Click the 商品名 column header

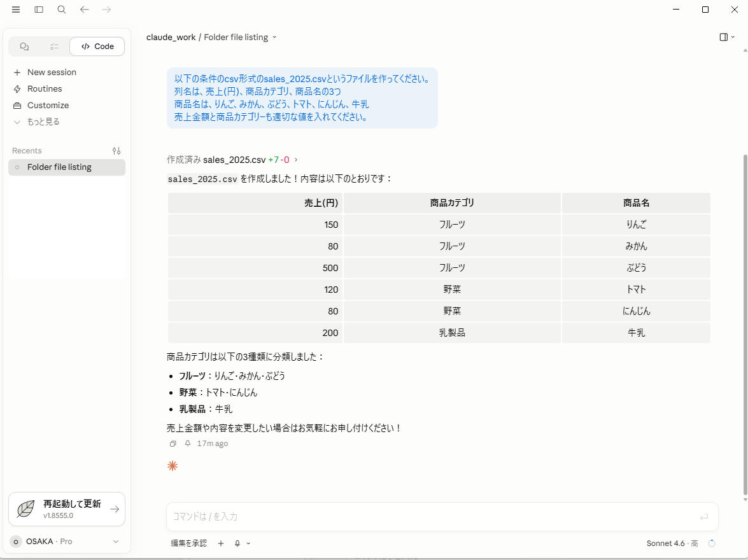(636, 203)
